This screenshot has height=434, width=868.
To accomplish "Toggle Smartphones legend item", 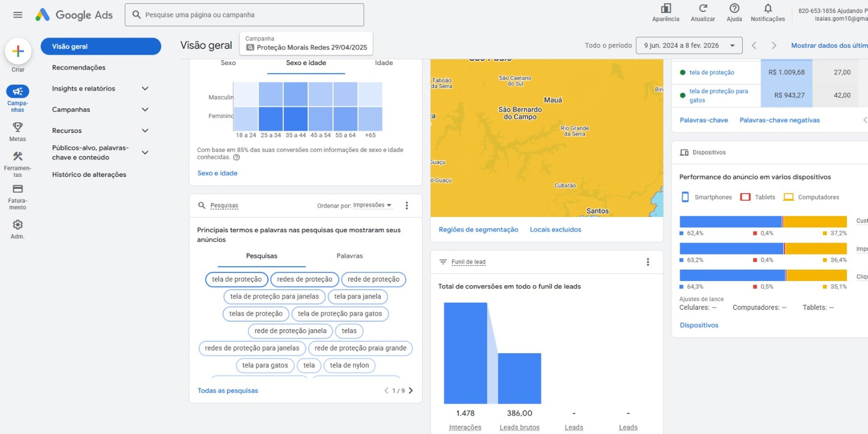I will 706,197.
